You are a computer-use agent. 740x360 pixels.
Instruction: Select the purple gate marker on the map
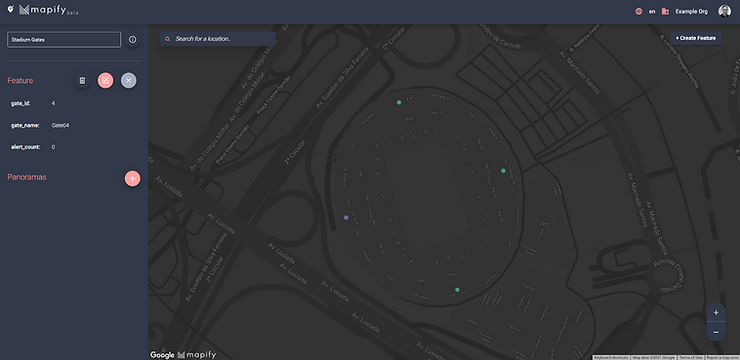(346, 218)
